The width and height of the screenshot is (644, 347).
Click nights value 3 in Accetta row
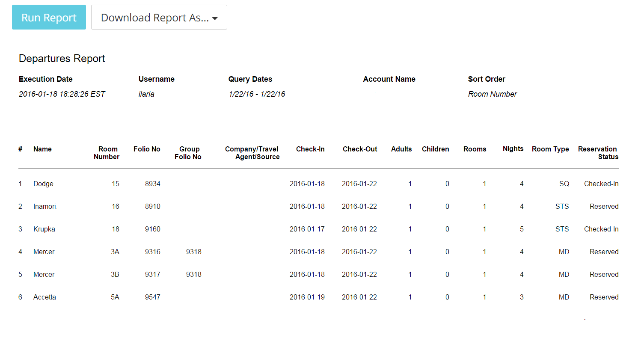click(522, 297)
